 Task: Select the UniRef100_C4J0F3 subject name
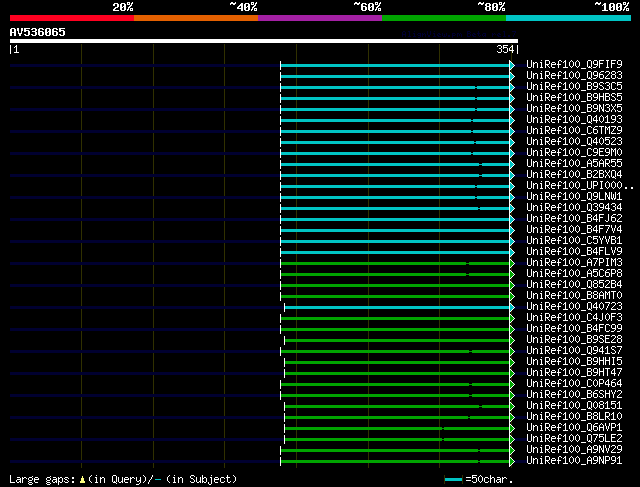pos(574,318)
